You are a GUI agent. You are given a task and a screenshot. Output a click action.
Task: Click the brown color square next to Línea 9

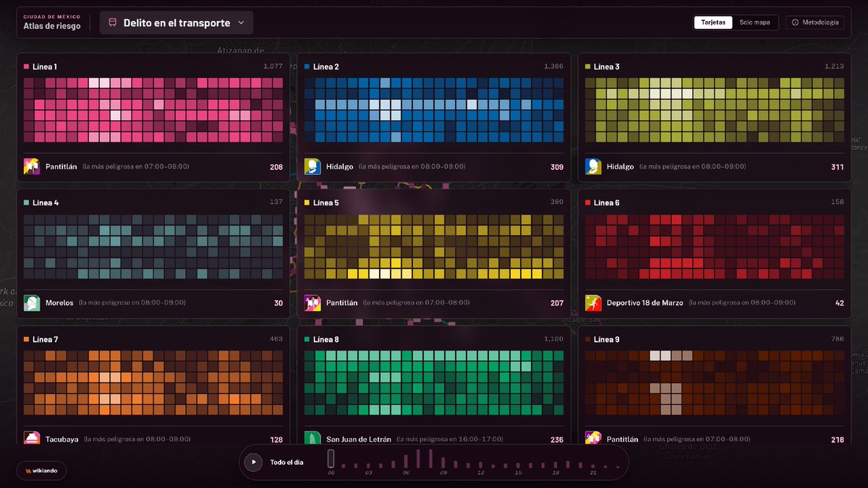point(588,339)
